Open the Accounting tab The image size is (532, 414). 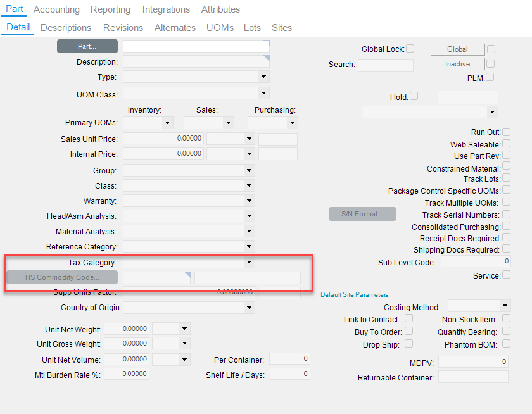(56, 9)
